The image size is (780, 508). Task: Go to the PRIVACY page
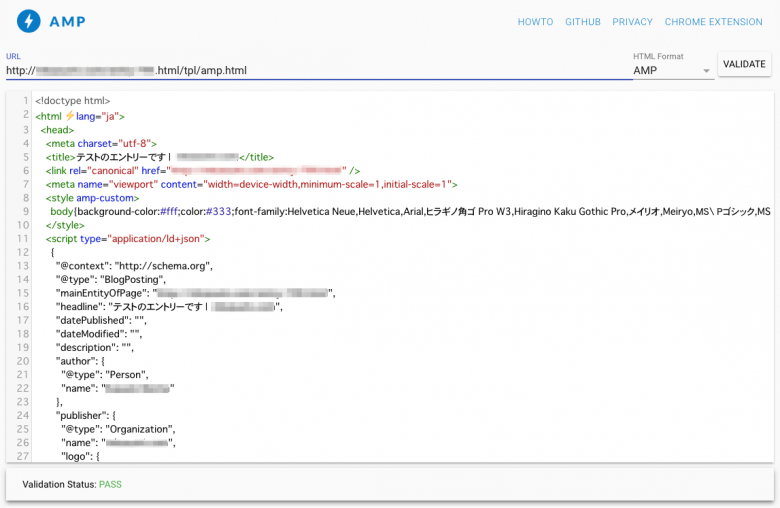632,22
